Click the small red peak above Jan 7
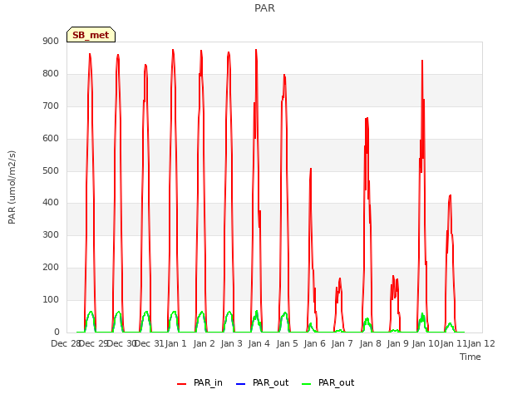The image size is (532, 399). coord(340,279)
